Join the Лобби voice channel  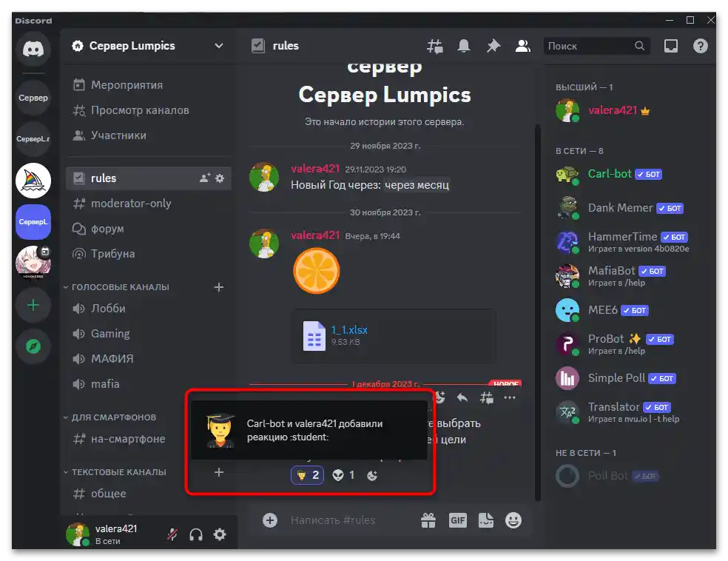tap(149, 309)
